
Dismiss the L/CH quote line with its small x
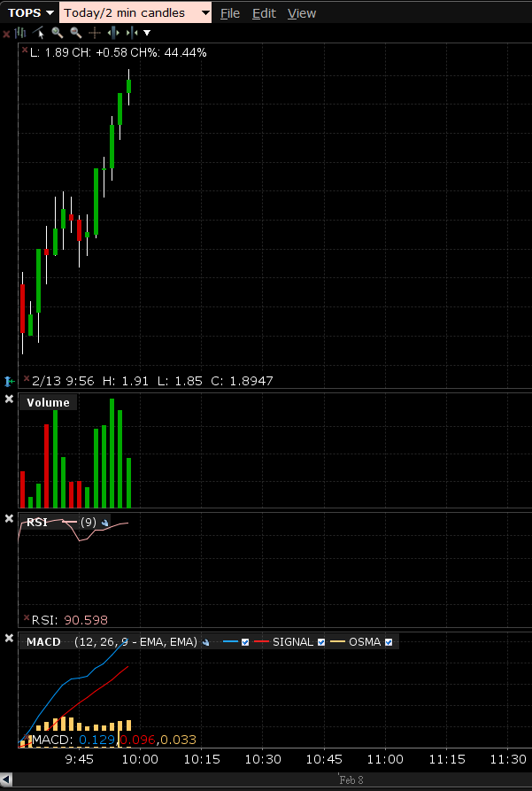(25, 50)
